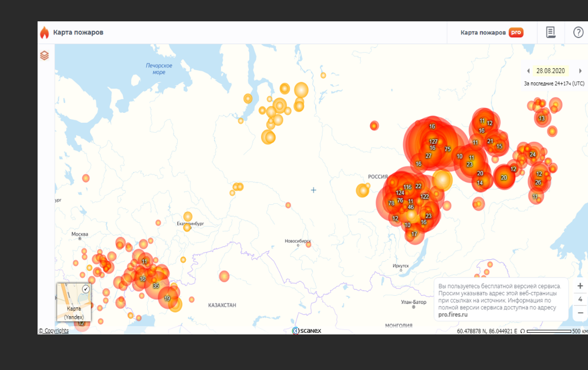Click the coordinates format toggle icon

click(x=522, y=331)
